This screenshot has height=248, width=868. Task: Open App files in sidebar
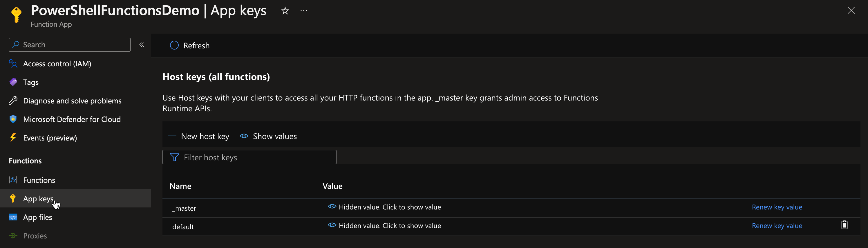37,217
